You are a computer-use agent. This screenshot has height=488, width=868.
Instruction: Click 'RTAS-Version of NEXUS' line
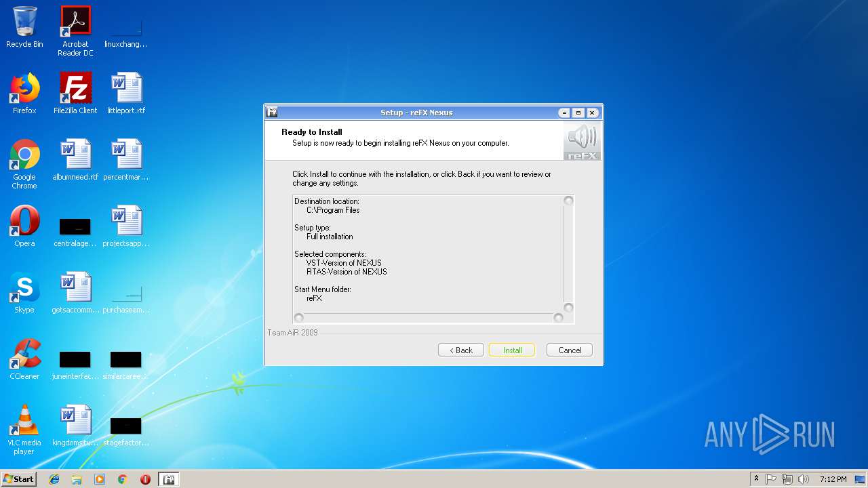pos(347,272)
